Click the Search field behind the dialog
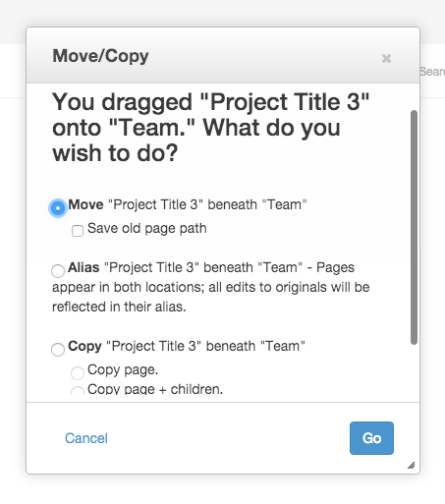This screenshot has width=445, height=504. tap(432, 72)
